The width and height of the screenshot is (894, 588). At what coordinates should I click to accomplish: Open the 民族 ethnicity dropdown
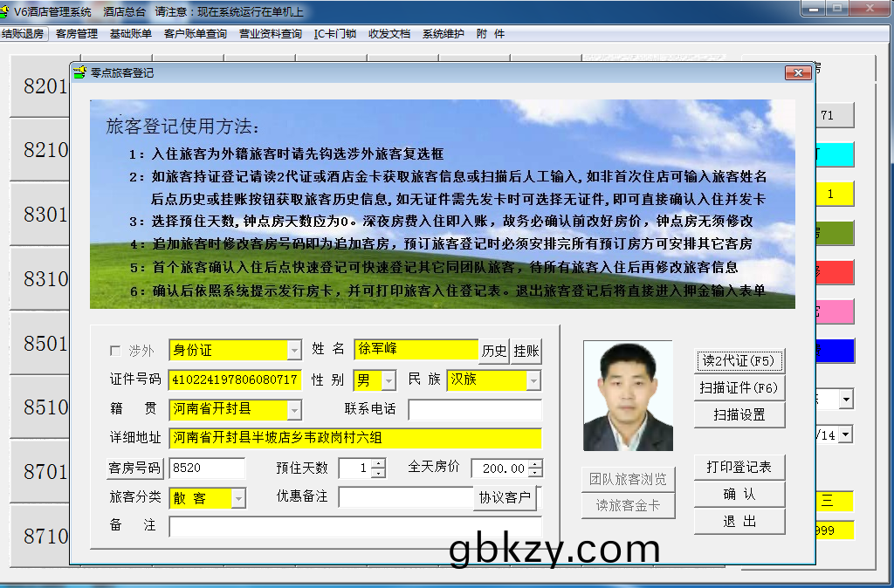point(533,380)
